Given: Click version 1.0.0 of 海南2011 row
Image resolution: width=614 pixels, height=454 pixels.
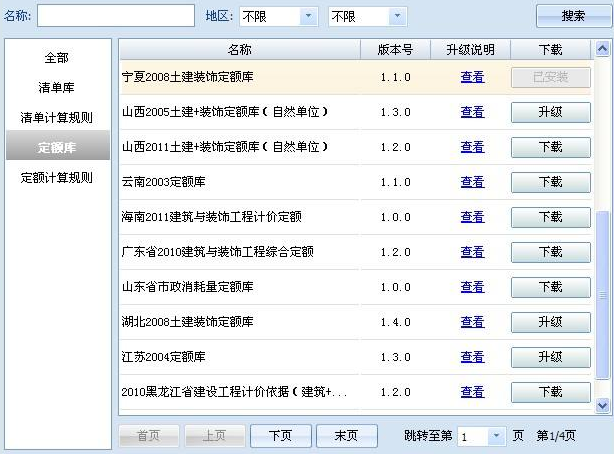Looking at the screenshot, I should (x=395, y=217).
